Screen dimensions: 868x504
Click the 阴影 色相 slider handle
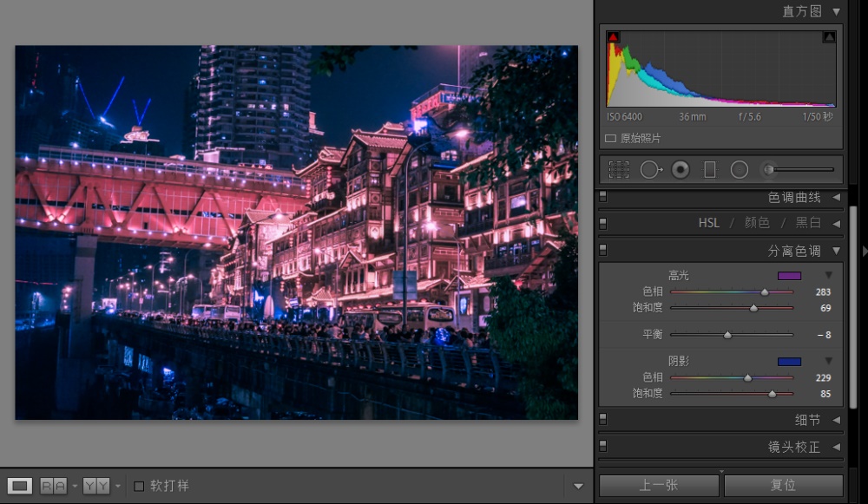[747, 378]
